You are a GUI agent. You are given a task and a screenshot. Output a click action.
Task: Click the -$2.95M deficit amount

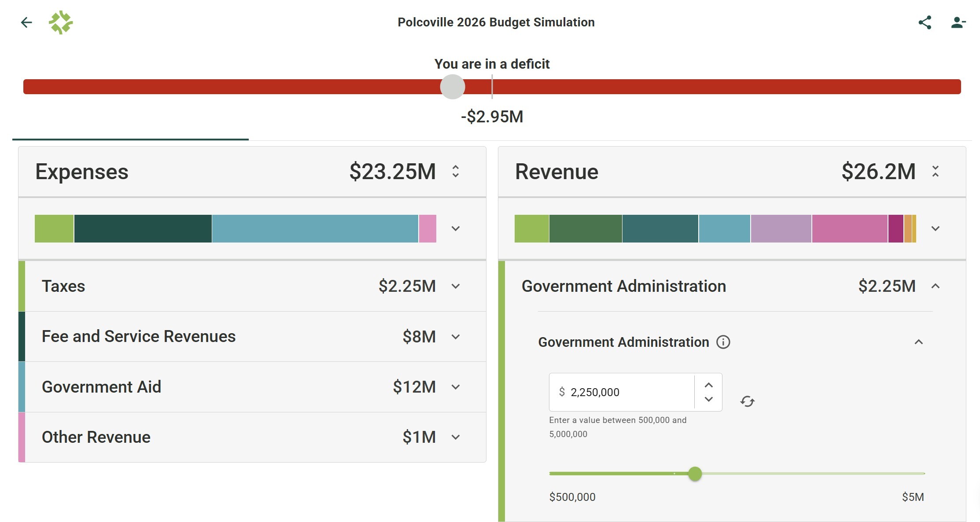492,117
